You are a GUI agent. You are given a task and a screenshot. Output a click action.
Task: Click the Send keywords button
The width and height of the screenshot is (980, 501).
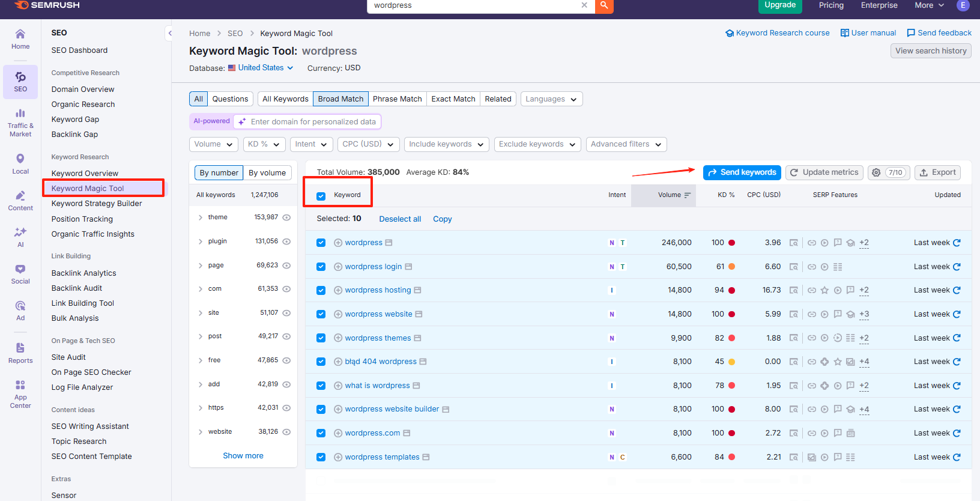(x=742, y=172)
